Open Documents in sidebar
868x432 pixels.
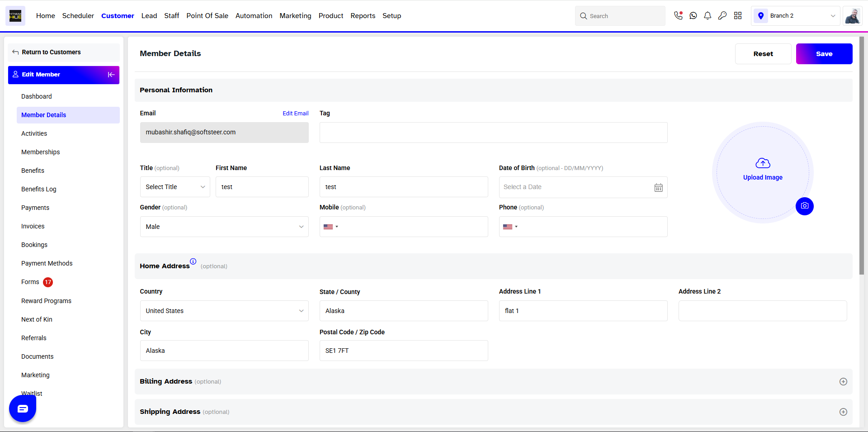pyautogui.click(x=37, y=356)
